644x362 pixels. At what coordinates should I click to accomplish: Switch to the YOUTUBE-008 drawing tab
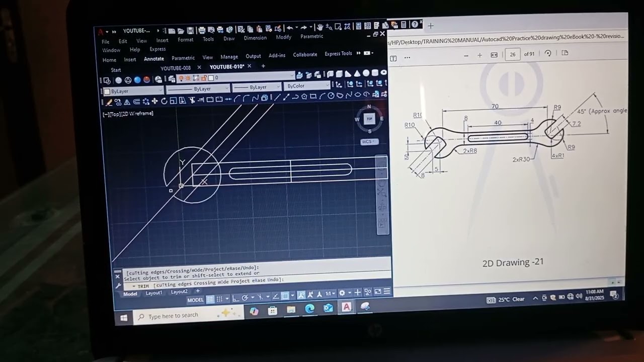click(176, 68)
